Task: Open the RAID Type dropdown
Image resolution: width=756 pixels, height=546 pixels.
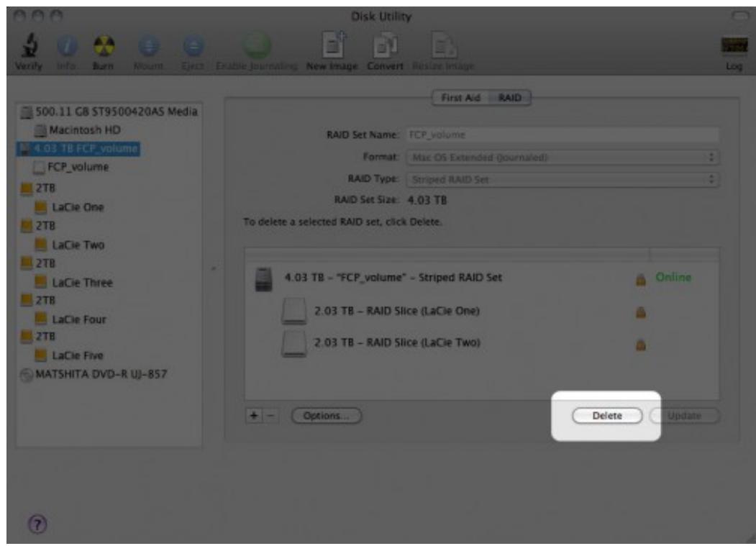Action: pos(563,180)
